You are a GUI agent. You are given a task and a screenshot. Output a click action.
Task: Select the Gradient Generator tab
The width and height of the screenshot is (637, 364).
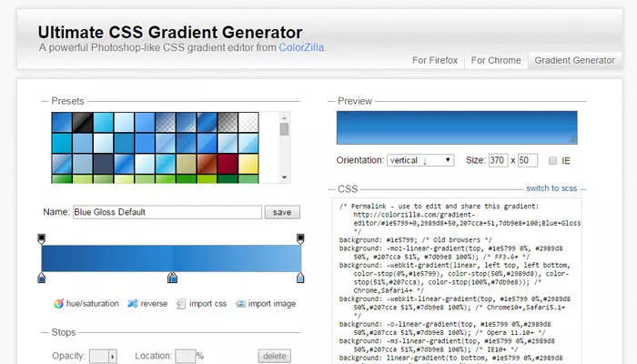click(574, 61)
